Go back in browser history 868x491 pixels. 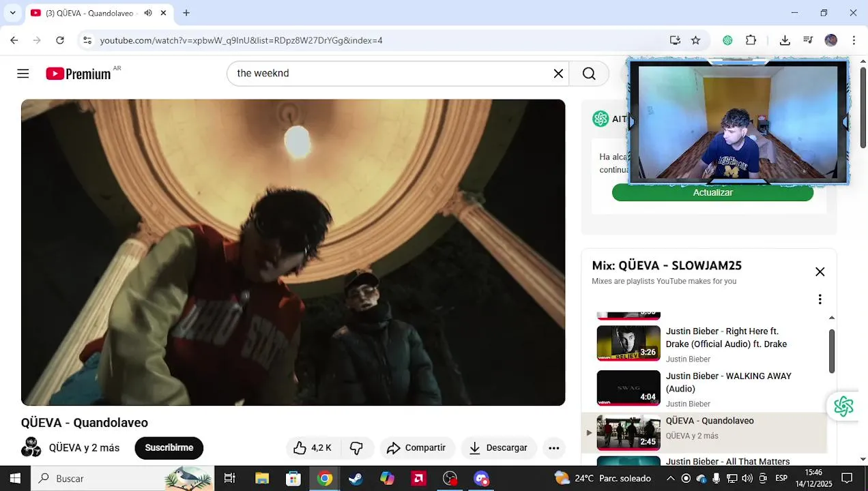pyautogui.click(x=14, y=40)
